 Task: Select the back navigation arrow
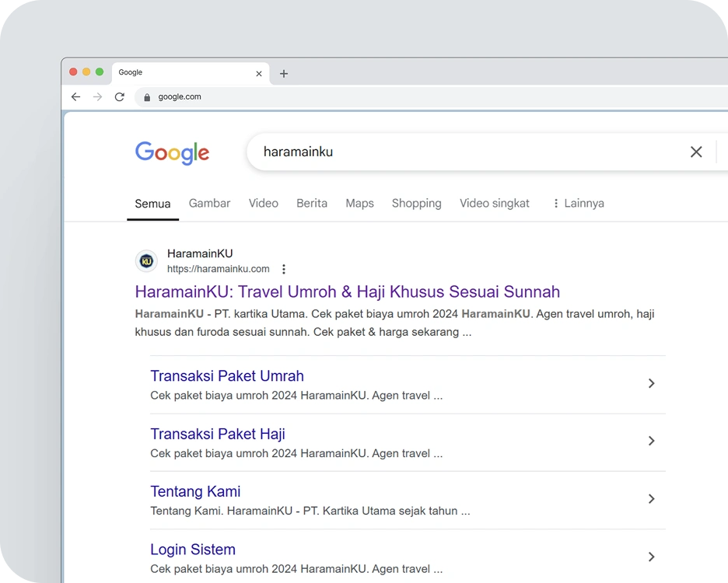click(75, 96)
